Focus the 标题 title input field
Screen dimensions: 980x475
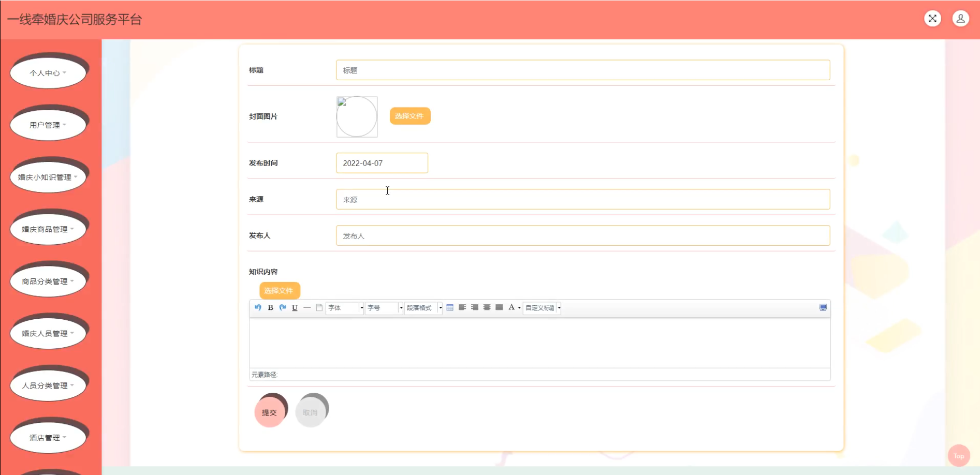click(x=583, y=70)
